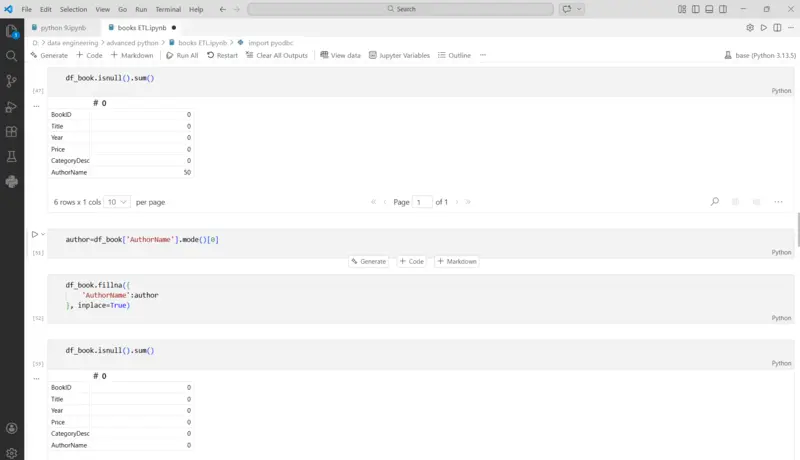
Task: Open notebook toolbar overflow menu
Action: tap(483, 55)
